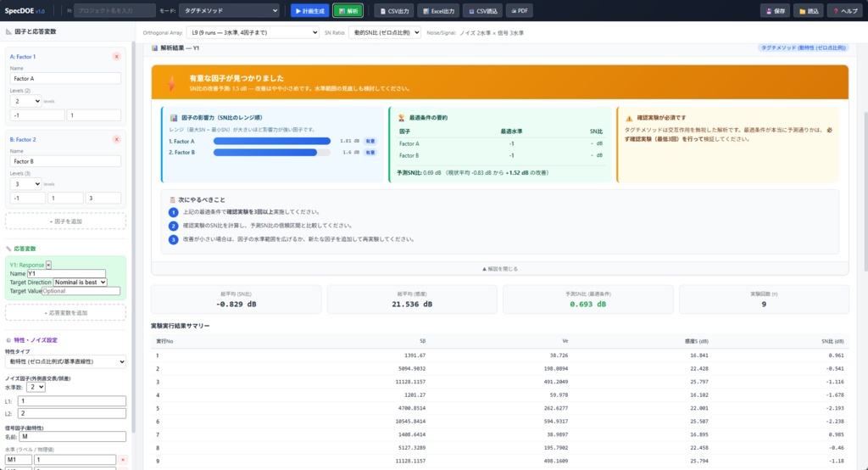Click the trophy icon beside 最適条件の要約
The height and width of the screenshot is (470, 868).
(401, 117)
